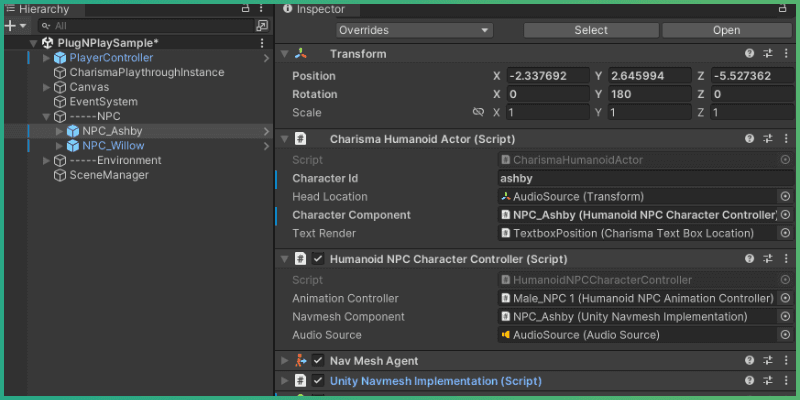This screenshot has width=800, height=400.
Task: Open Transform component preset settings icon
Action: tap(768, 54)
